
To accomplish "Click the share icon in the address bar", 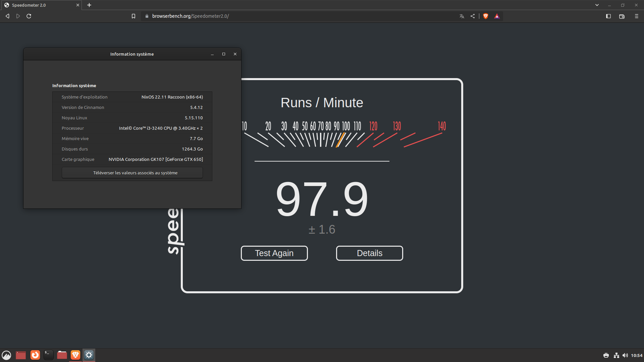I will coord(473,16).
